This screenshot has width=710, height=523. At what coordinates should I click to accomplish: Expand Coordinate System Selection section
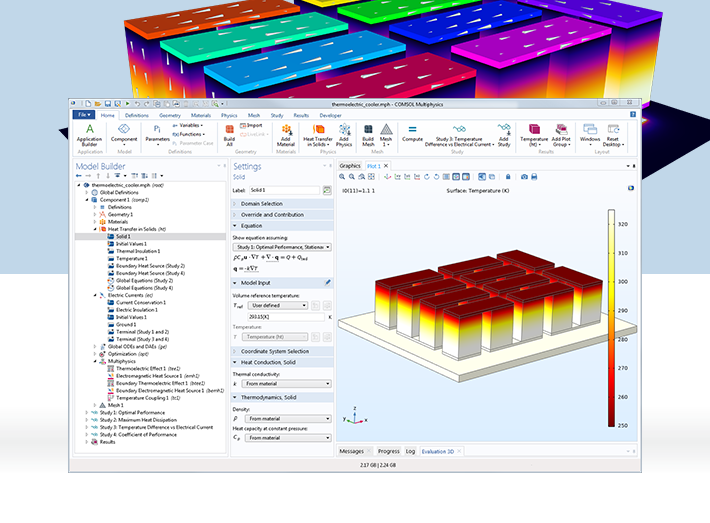click(283, 351)
